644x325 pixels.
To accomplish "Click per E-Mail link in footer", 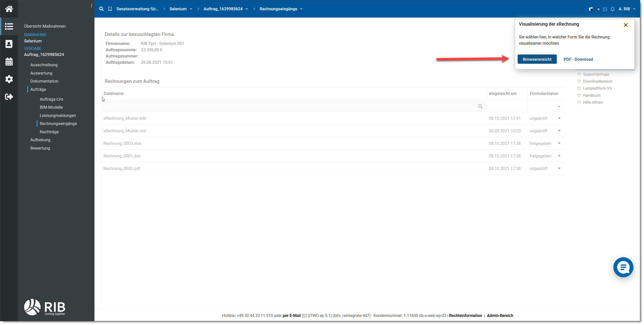I will pyautogui.click(x=291, y=316).
